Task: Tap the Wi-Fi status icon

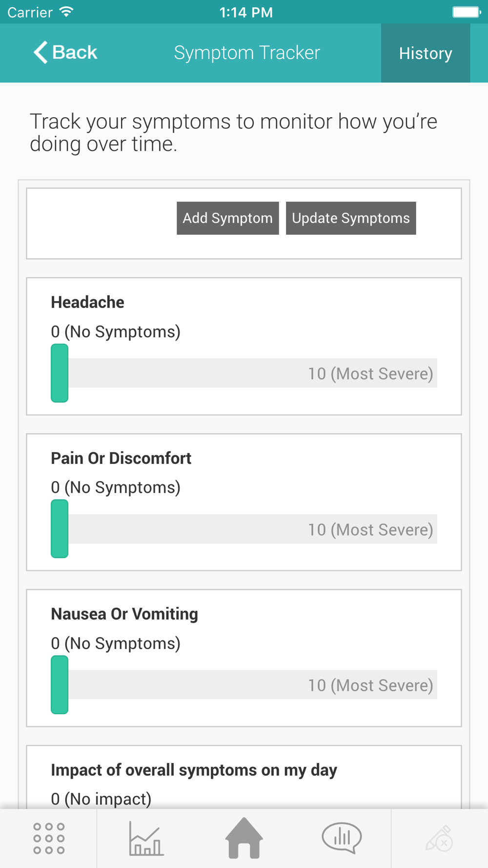Action: click(x=66, y=12)
